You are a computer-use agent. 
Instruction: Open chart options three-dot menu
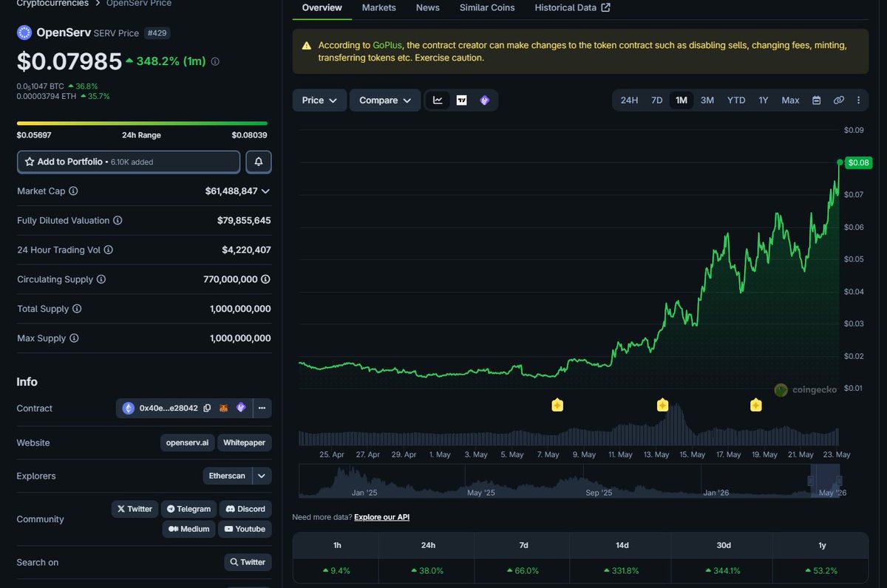858,100
